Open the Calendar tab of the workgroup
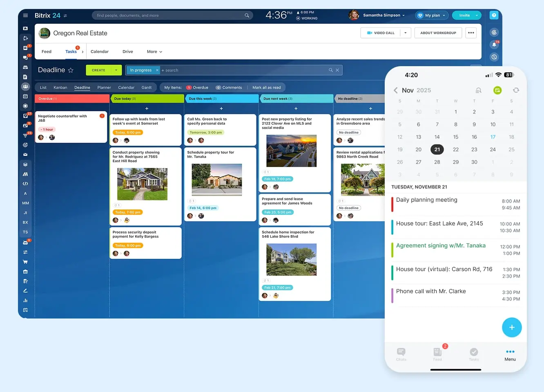 click(x=100, y=52)
